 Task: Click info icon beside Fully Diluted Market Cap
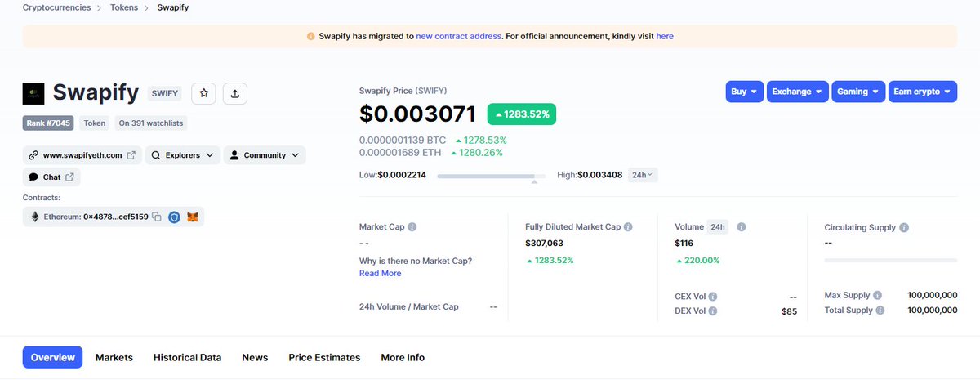(x=627, y=227)
